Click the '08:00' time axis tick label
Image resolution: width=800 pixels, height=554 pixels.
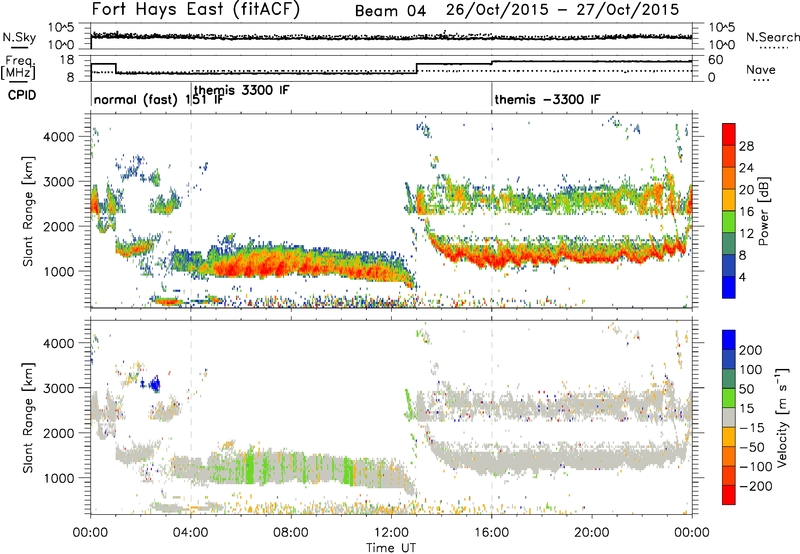pyautogui.click(x=291, y=533)
